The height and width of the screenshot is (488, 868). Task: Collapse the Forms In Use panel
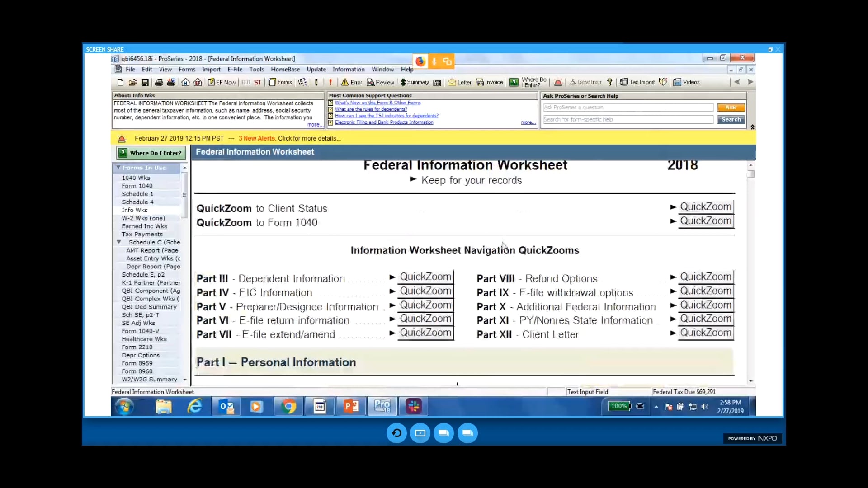point(119,168)
